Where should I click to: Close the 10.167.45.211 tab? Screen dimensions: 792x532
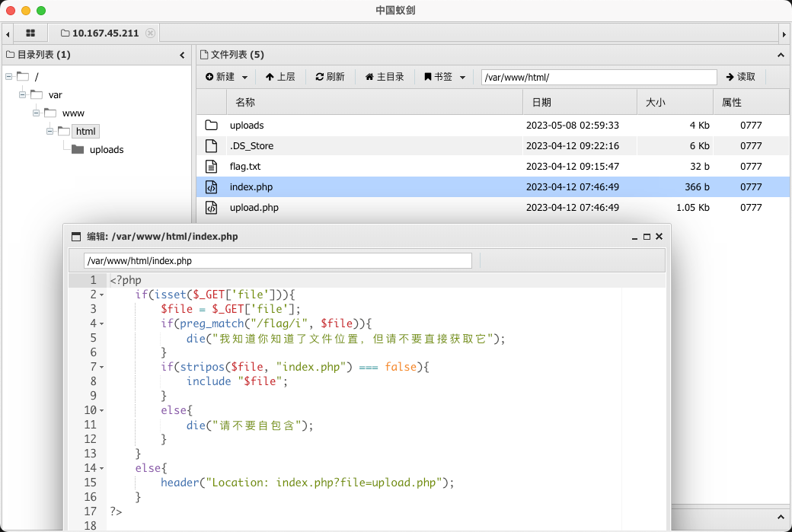[x=150, y=33]
